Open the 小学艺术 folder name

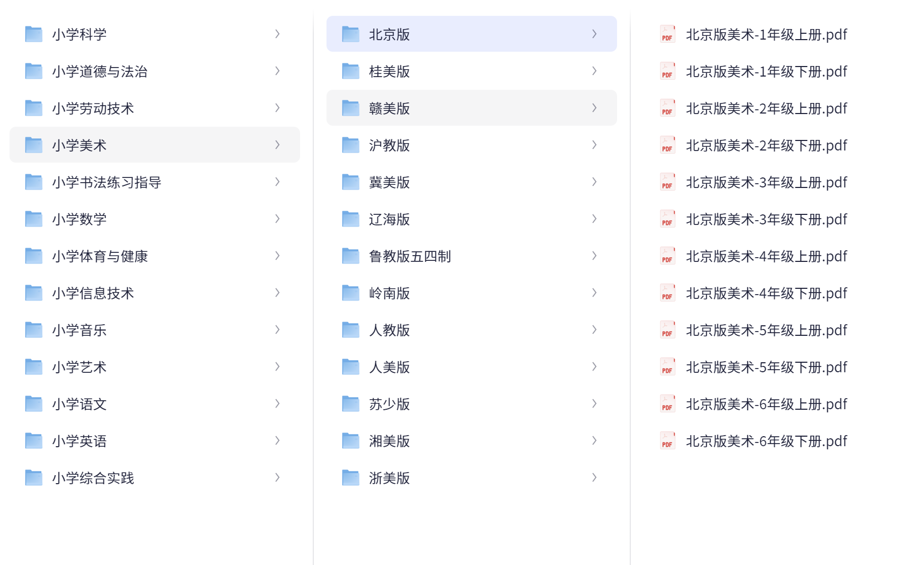79,367
